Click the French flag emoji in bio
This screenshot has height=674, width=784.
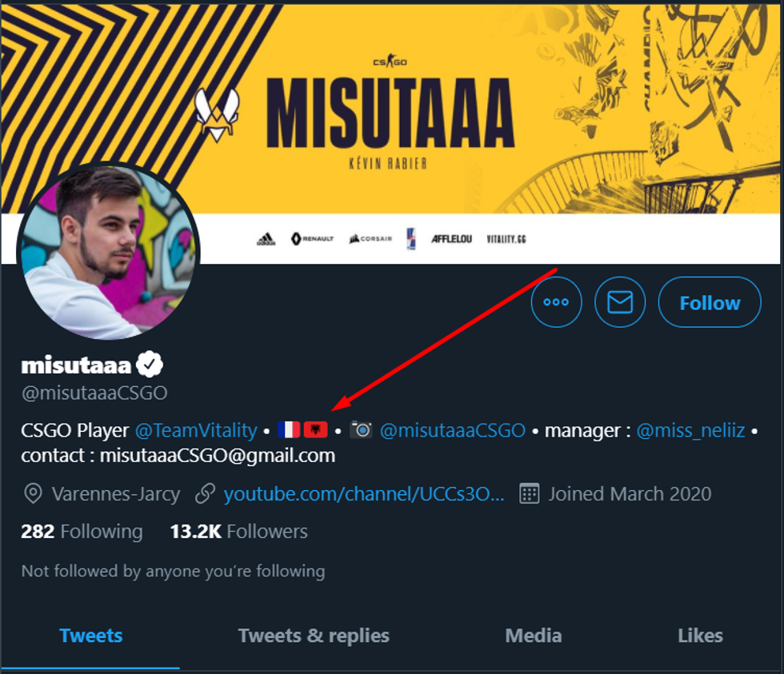(x=289, y=430)
